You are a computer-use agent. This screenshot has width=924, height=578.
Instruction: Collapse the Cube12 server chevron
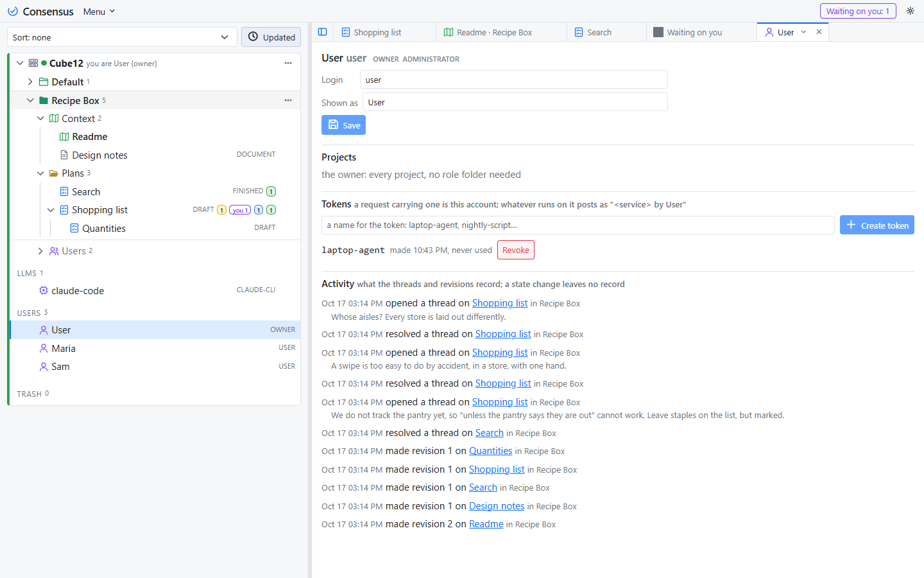click(x=20, y=63)
